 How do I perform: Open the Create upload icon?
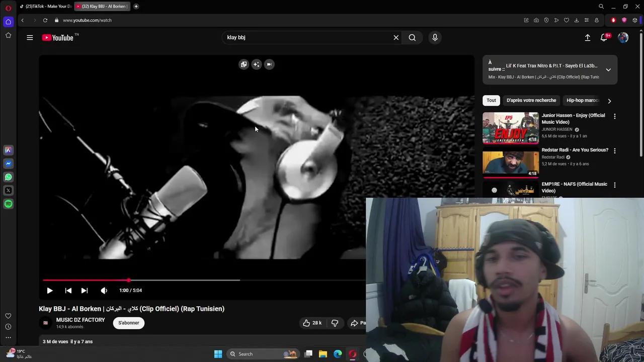pos(587,38)
